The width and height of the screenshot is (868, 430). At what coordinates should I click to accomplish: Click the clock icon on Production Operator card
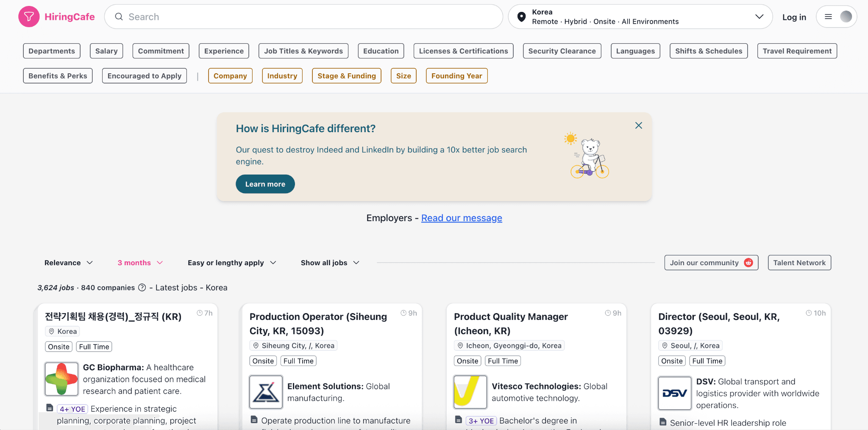[403, 313]
